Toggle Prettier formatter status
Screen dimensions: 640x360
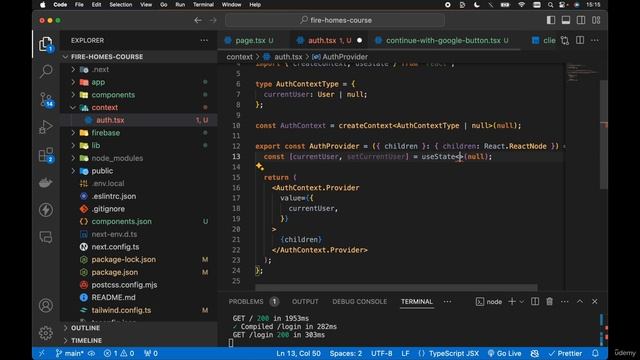(x=565, y=353)
